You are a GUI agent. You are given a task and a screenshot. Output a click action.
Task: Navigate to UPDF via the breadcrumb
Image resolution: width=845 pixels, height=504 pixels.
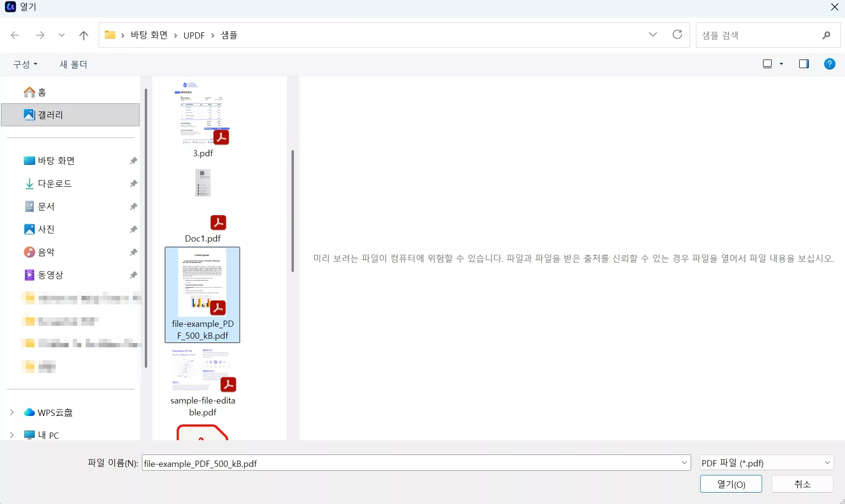194,35
